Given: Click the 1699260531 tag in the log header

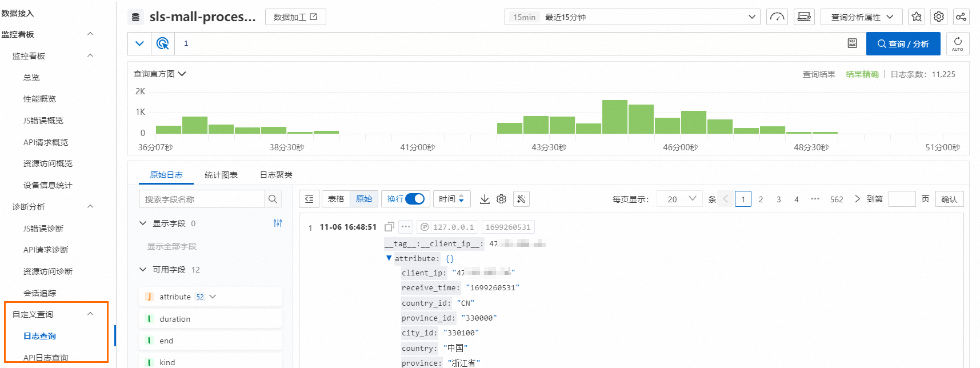Looking at the screenshot, I should click(508, 227).
